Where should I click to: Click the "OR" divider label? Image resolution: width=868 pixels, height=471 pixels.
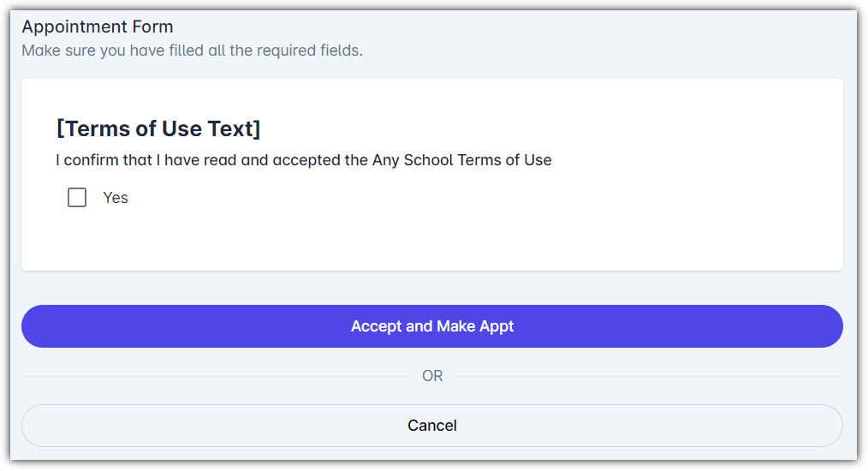(432, 376)
